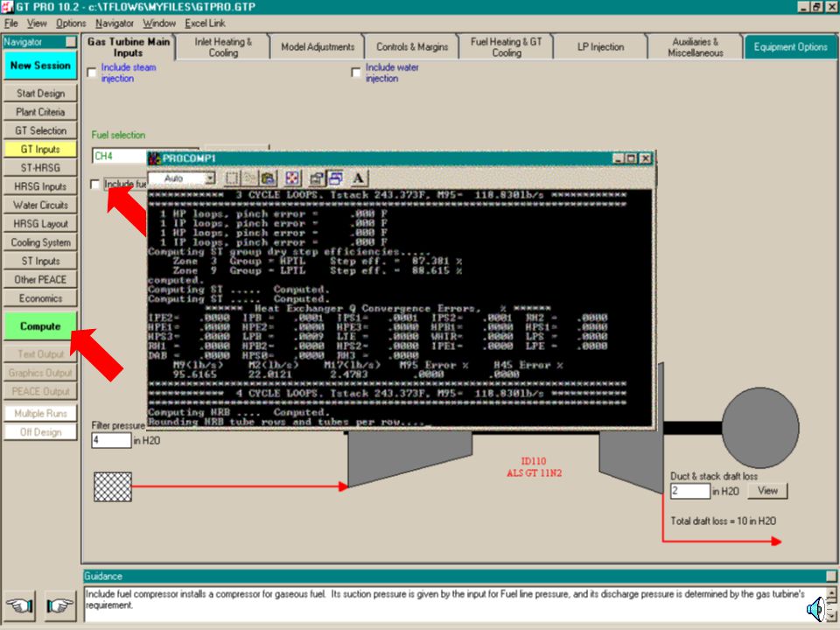The width and height of the screenshot is (840, 630).
Task: Click the GT PRO application title icon
Action: pyautogui.click(x=7, y=6)
